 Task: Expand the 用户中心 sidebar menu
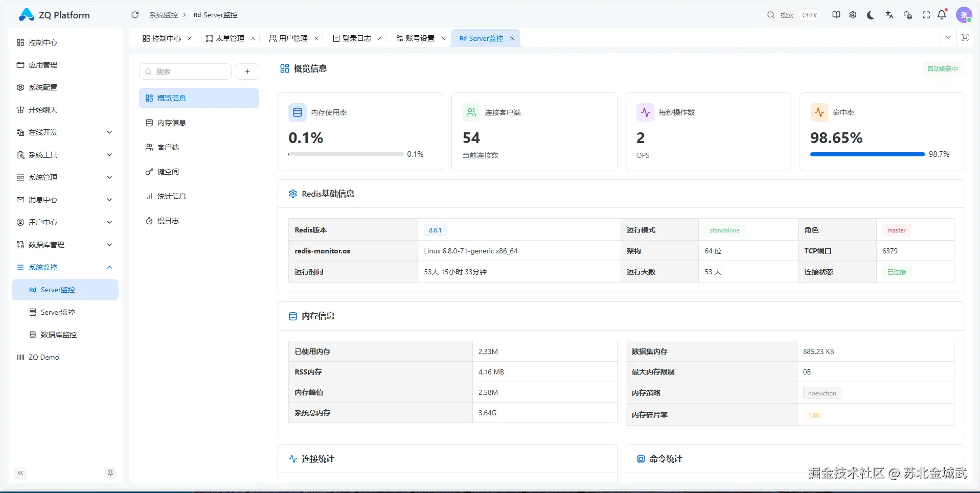click(65, 222)
